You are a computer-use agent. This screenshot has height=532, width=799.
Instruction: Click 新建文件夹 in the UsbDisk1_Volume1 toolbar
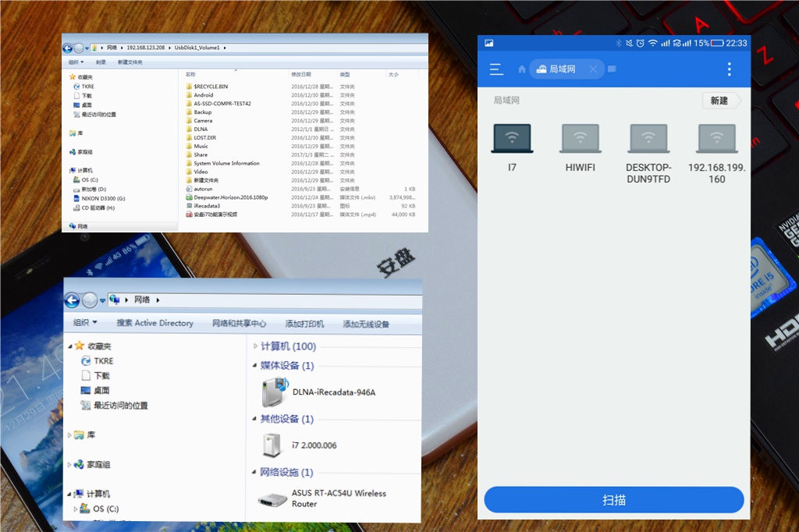click(x=130, y=62)
